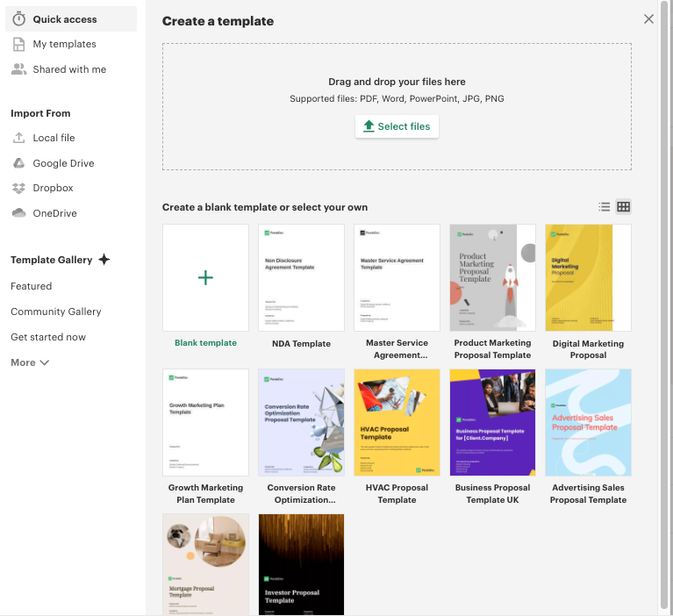The width and height of the screenshot is (673, 616).
Task: Click the Local file upload icon
Action: click(19, 138)
